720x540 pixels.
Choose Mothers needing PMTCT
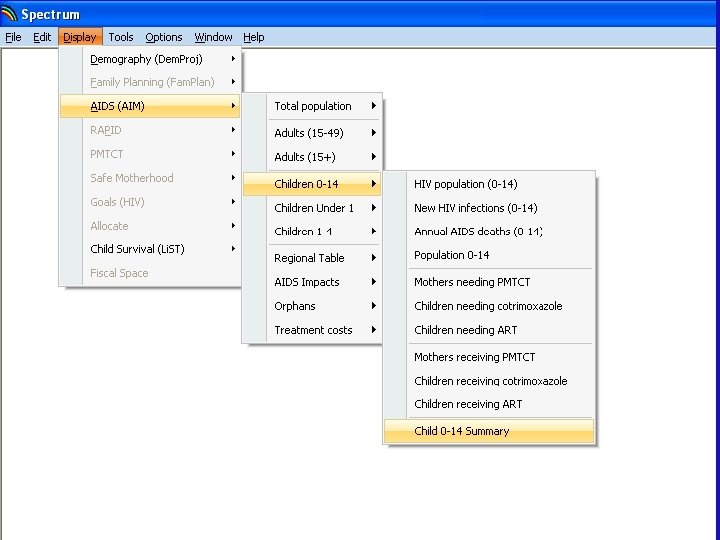coord(489,282)
